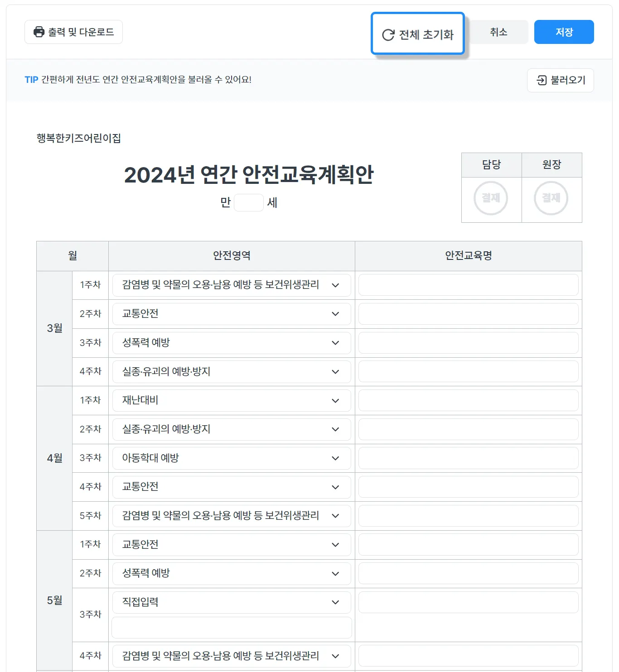Open 5월 4주차 감염병 dropdown
Viewport: 619px width, 672px height.
(x=232, y=656)
